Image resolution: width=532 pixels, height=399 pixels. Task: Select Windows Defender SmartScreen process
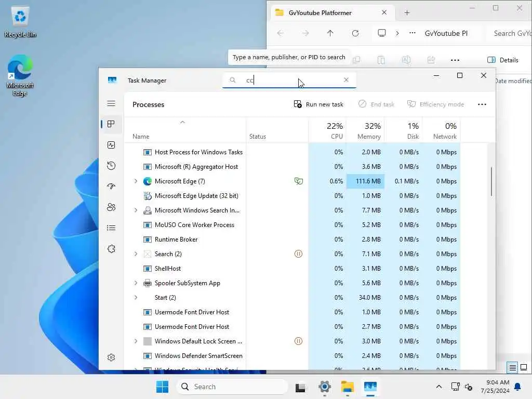[x=292, y=355]
